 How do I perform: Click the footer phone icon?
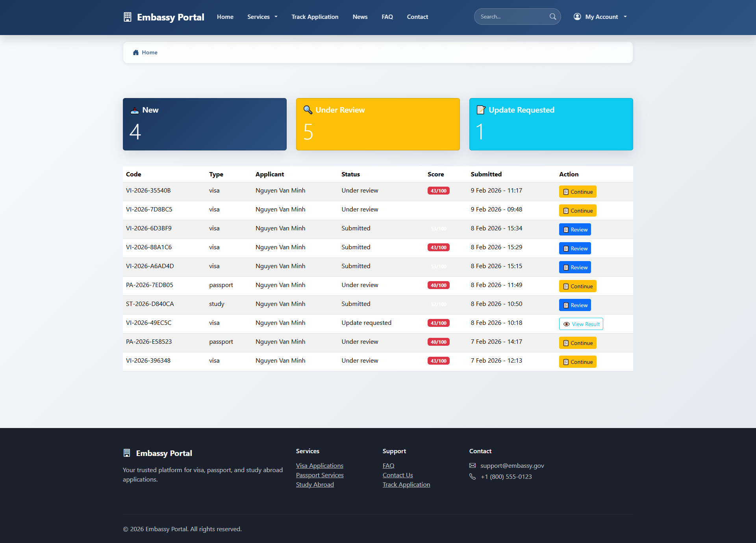472,476
